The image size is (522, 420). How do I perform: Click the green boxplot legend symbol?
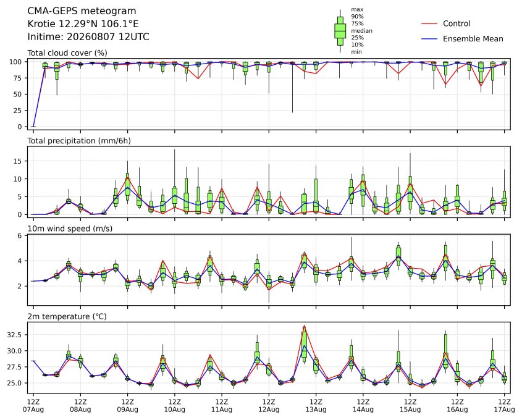[x=340, y=31]
